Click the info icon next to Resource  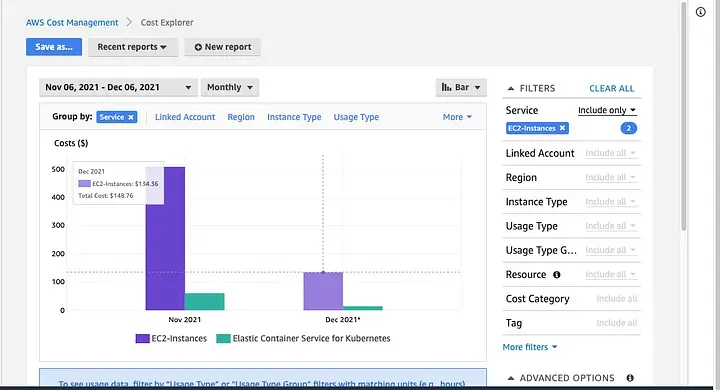(x=557, y=275)
